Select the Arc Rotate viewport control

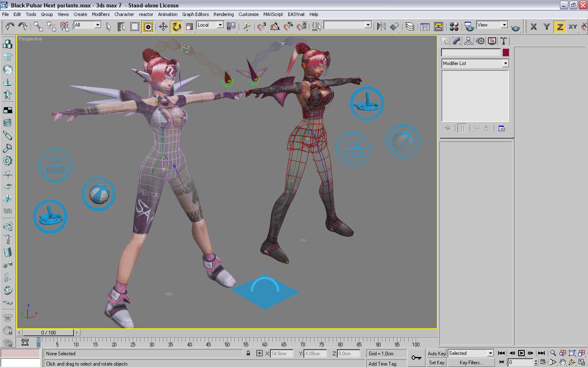tap(572, 362)
